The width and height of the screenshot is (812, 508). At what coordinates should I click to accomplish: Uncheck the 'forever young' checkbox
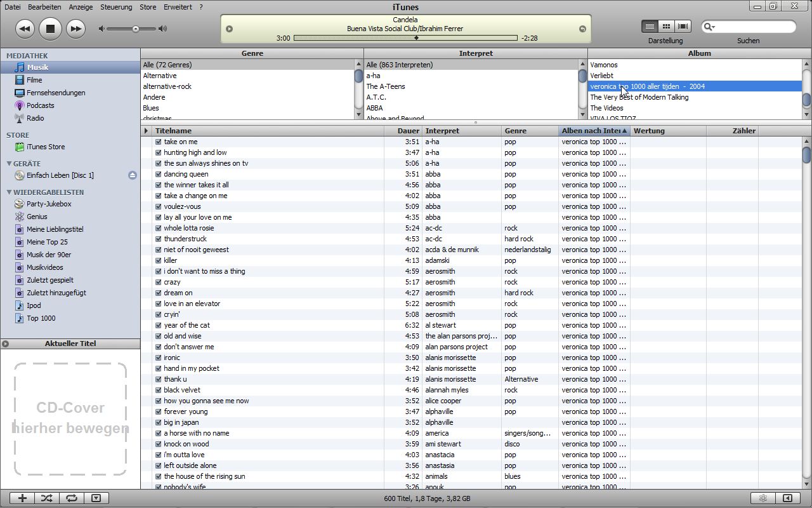(158, 411)
